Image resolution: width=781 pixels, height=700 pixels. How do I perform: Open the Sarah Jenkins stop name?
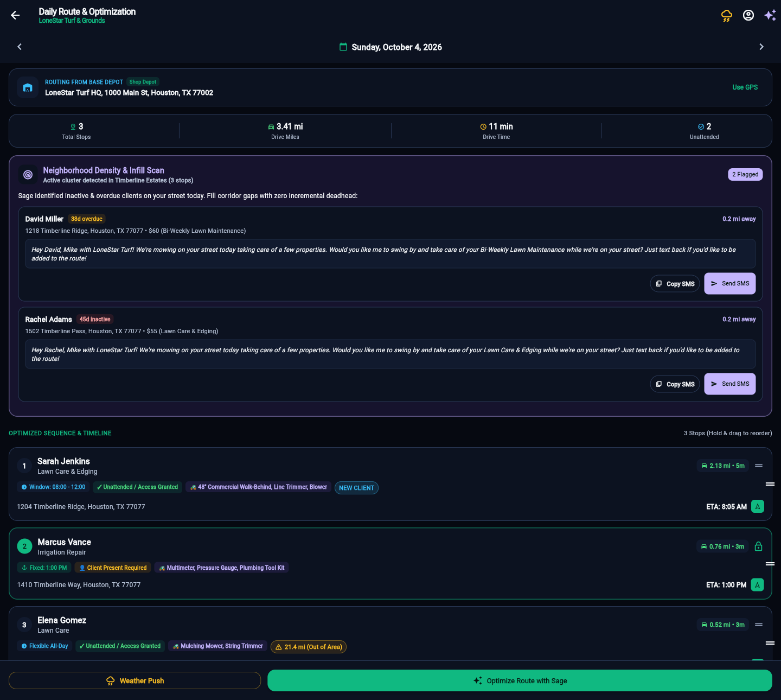click(x=63, y=461)
